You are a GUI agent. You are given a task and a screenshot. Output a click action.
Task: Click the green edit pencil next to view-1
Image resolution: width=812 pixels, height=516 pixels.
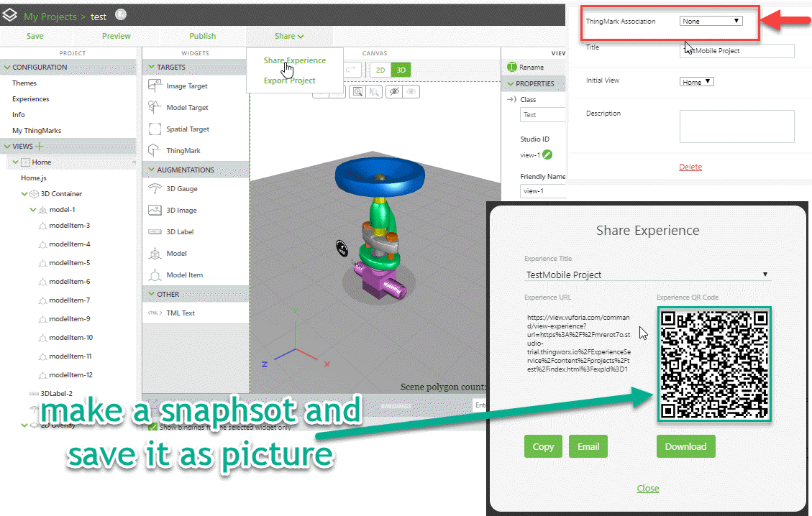547,155
